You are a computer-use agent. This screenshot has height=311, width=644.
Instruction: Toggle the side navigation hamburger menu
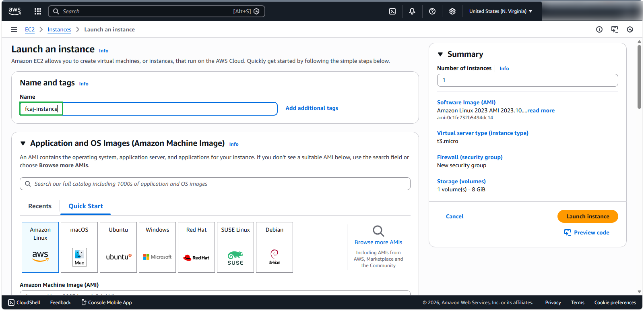click(14, 29)
